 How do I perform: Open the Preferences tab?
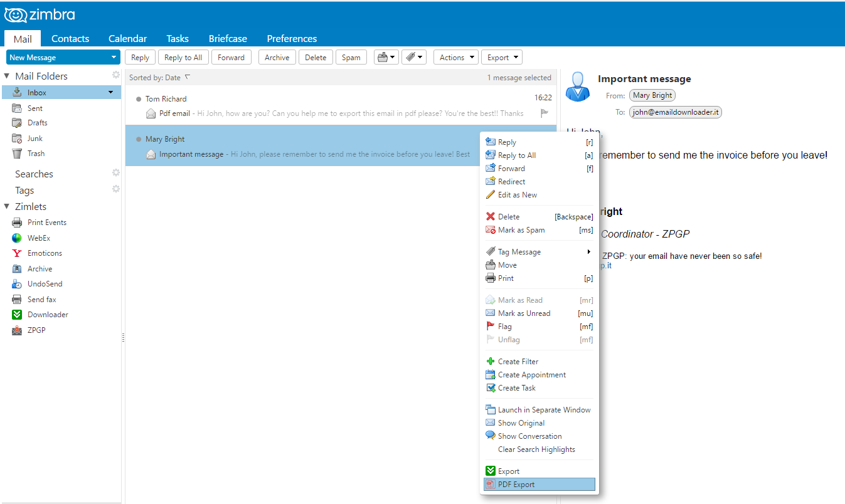tap(292, 38)
